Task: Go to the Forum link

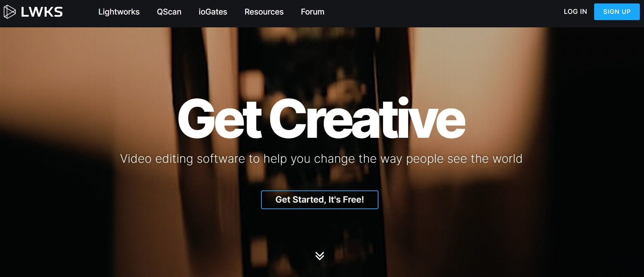Action: pyautogui.click(x=312, y=12)
